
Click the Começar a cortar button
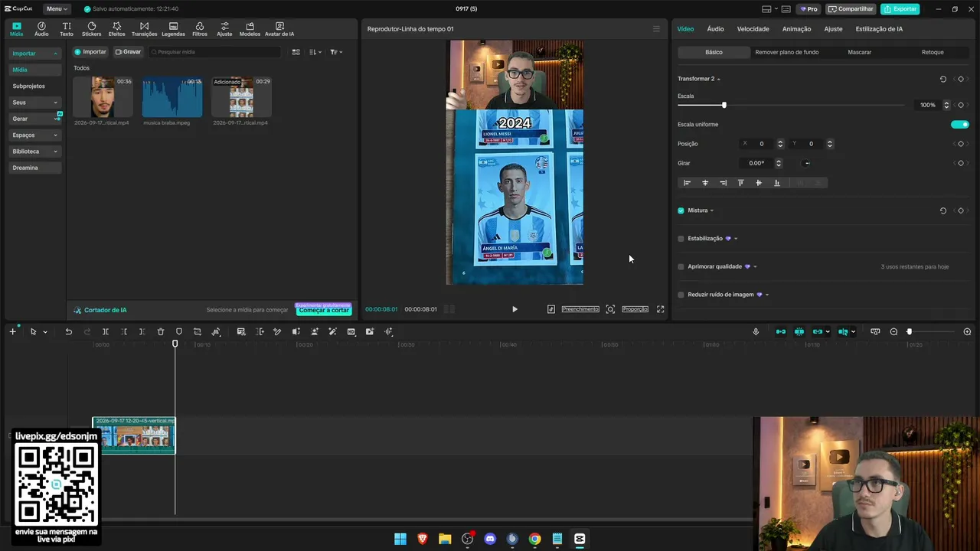pyautogui.click(x=324, y=310)
